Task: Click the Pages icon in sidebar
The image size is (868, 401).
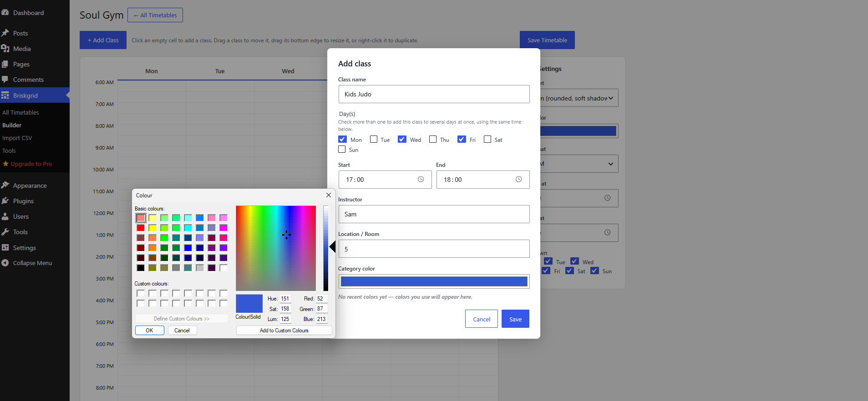Action: coord(5,64)
